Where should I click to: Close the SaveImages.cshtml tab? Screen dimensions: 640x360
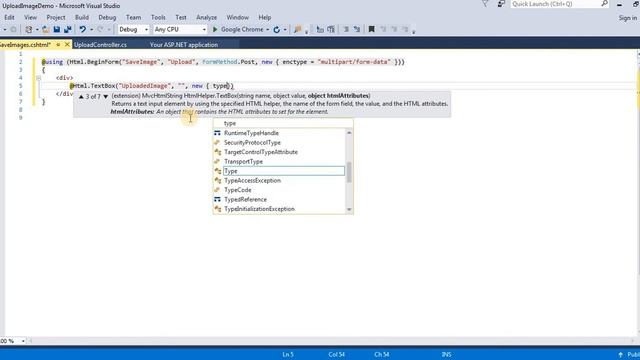tap(67, 44)
